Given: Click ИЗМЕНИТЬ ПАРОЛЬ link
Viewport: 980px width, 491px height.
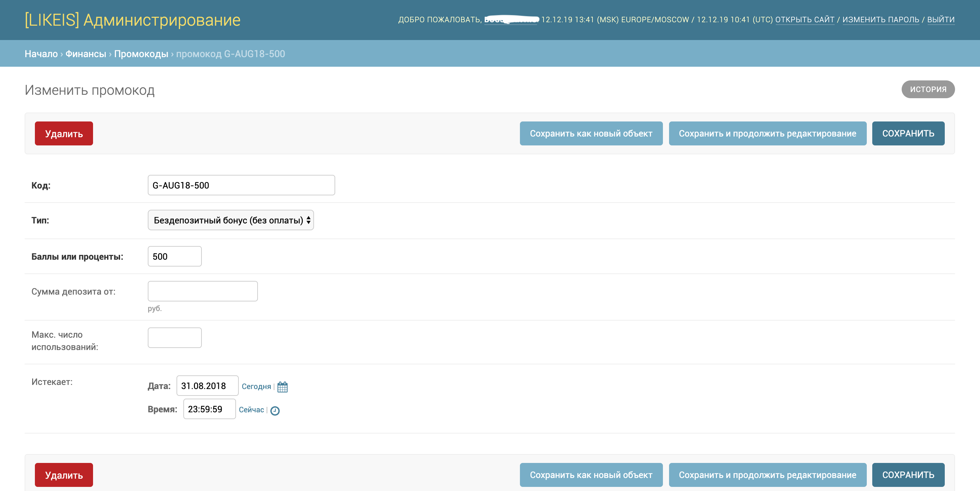Looking at the screenshot, I should 880,20.
